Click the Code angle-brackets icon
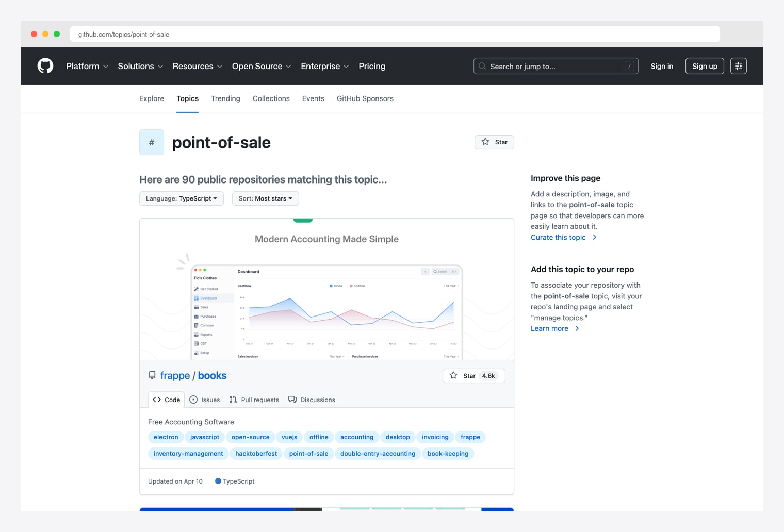This screenshot has width=784, height=532. (157, 400)
